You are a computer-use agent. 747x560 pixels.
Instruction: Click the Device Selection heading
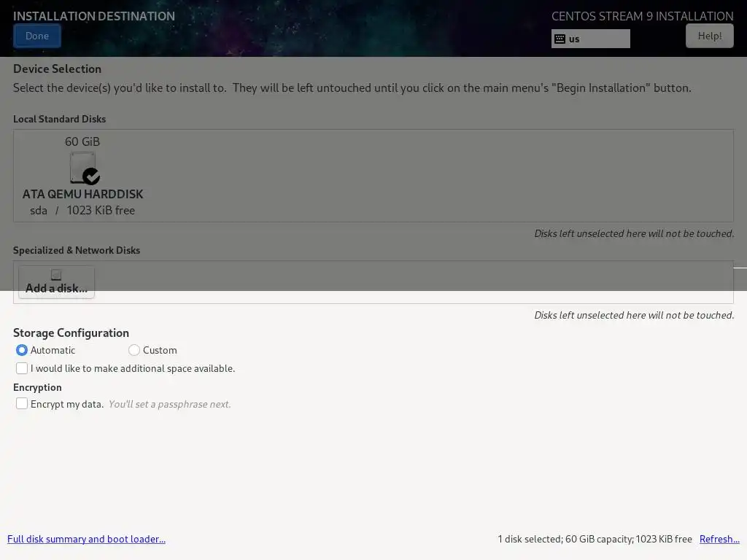click(57, 69)
